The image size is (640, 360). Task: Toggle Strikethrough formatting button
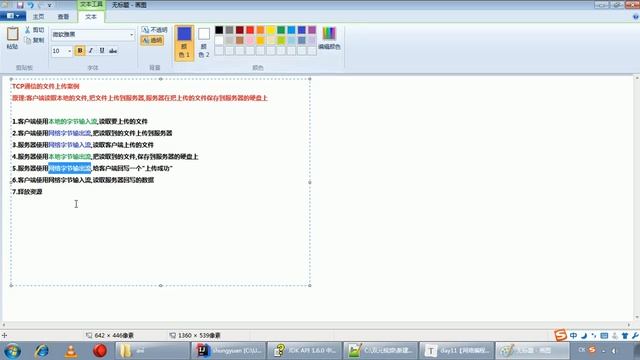pos(113,51)
